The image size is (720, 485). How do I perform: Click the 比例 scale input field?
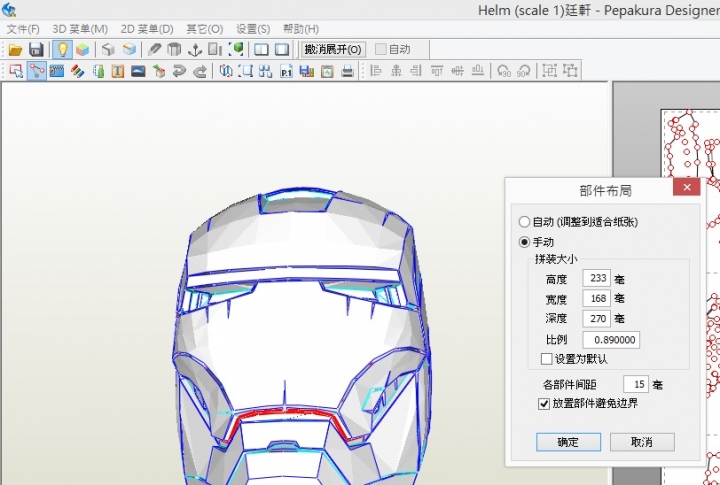[611, 340]
